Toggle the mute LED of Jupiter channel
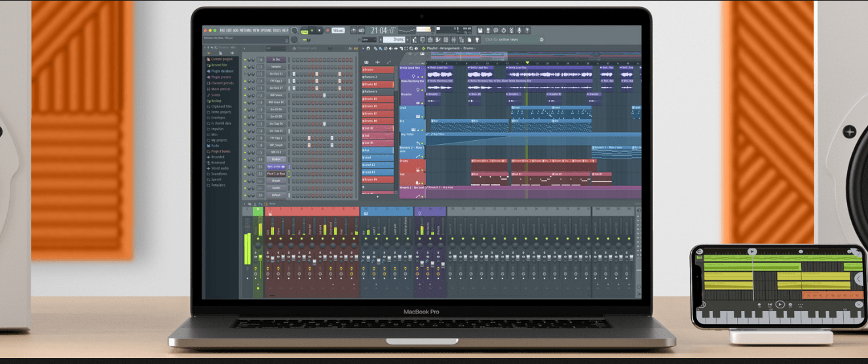Image resolution: width=868 pixels, height=364 pixels. [245, 188]
